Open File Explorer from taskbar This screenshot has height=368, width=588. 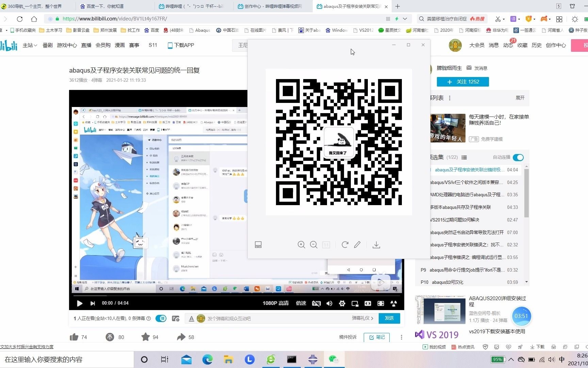[228, 359]
